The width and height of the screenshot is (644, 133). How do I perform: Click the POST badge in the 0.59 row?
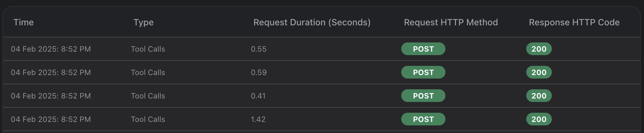point(423,72)
